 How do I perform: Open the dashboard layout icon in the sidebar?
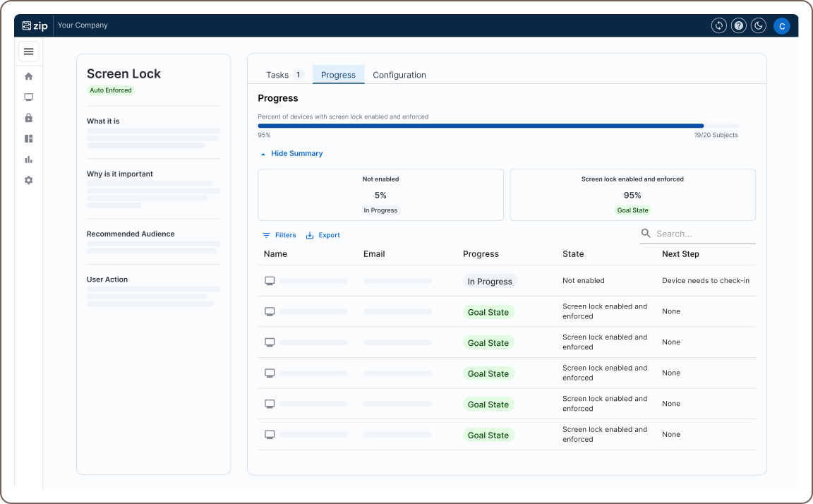(x=28, y=138)
